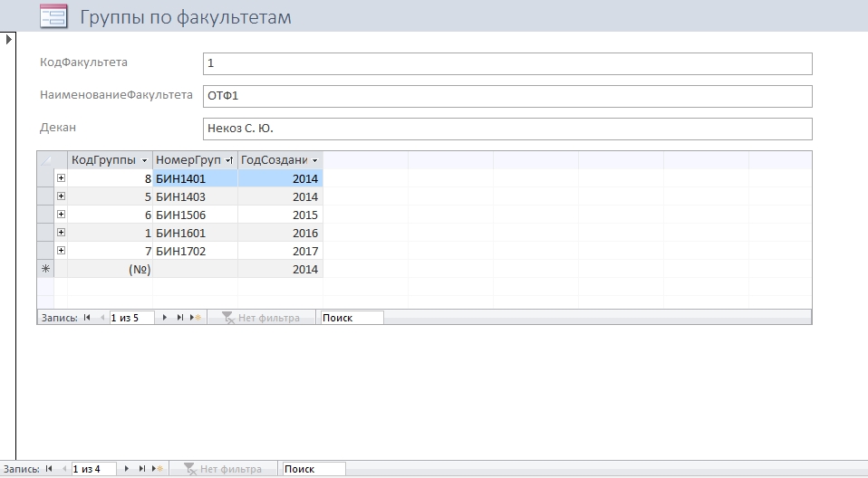Screen dimensions: 868x478
Task: Click КодГруппы cell with value 5
Action: coord(110,196)
